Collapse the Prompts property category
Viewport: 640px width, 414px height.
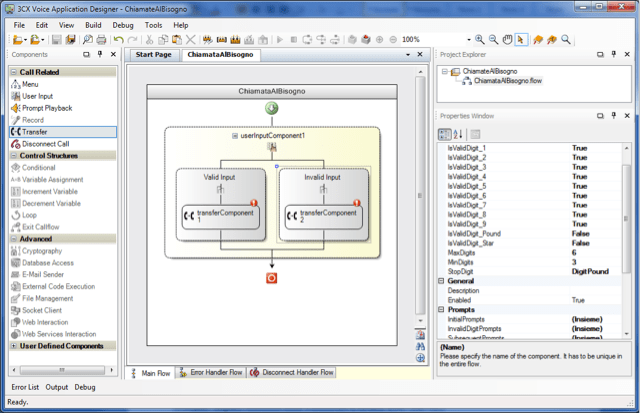(441, 309)
